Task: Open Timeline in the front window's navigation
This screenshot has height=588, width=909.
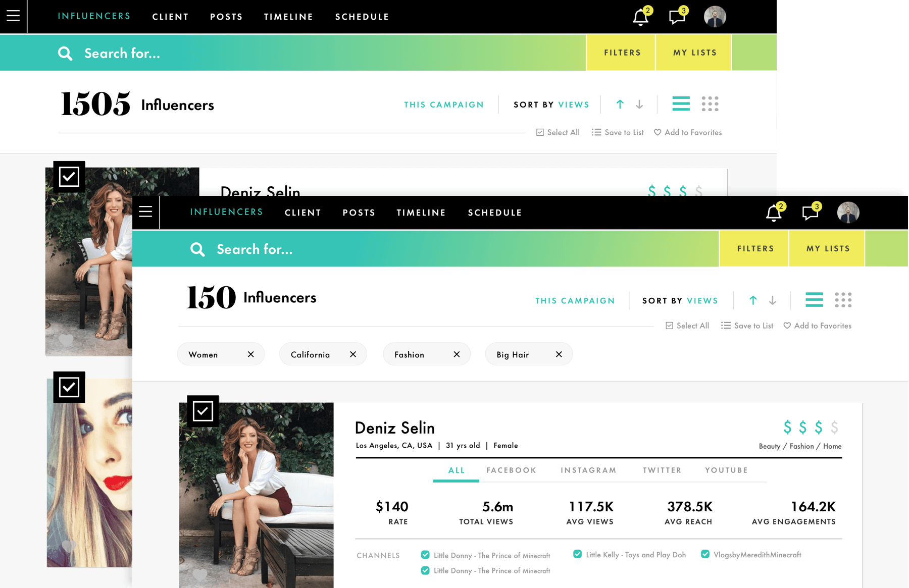Action: coord(421,213)
